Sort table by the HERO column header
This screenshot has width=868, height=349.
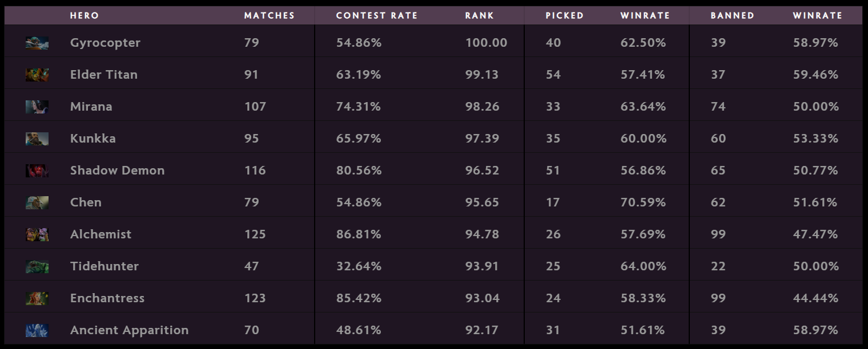(85, 15)
